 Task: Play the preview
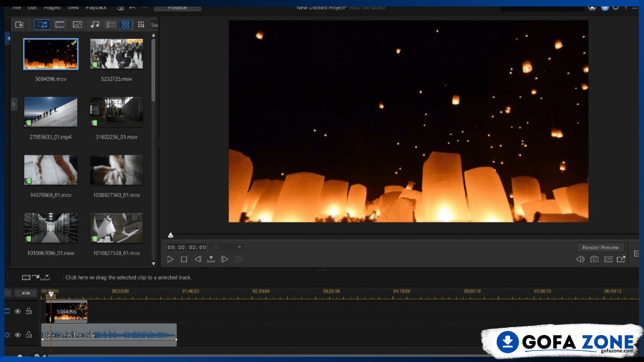click(170, 259)
